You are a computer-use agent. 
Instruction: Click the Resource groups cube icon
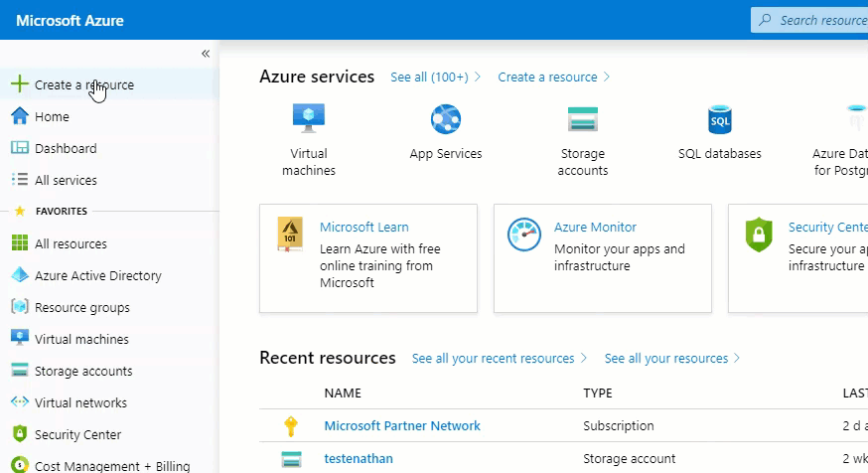click(20, 306)
